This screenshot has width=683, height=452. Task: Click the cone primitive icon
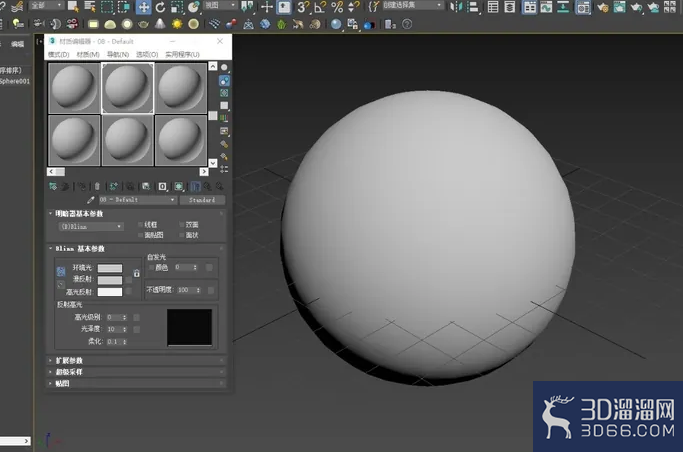160,24
